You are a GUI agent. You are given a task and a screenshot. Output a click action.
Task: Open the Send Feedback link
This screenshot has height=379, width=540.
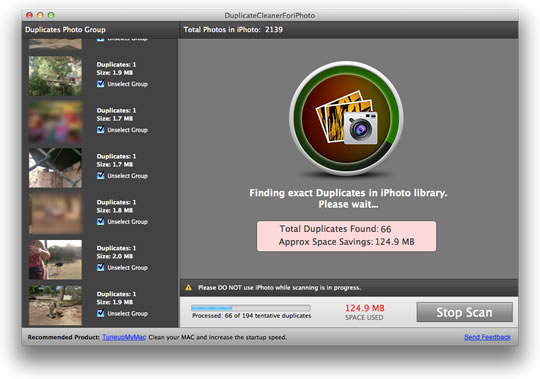[x=487, y=337]
